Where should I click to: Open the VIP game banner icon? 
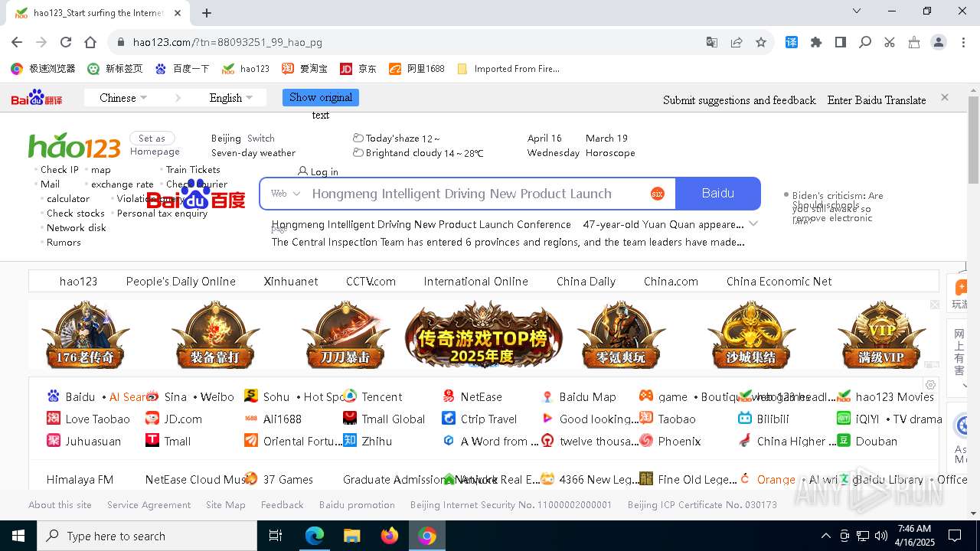pos(882,334)
